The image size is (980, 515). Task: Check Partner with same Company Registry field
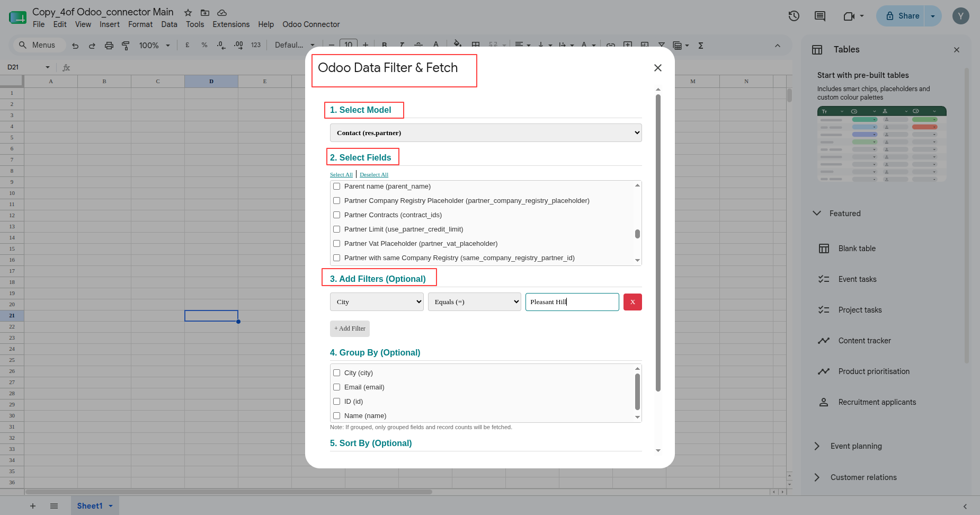pos(336,258)
